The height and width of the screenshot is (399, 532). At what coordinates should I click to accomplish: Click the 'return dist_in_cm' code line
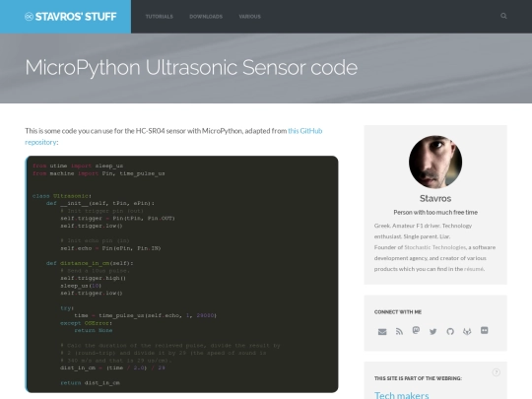pyautogui.click(x=91, y=382)
